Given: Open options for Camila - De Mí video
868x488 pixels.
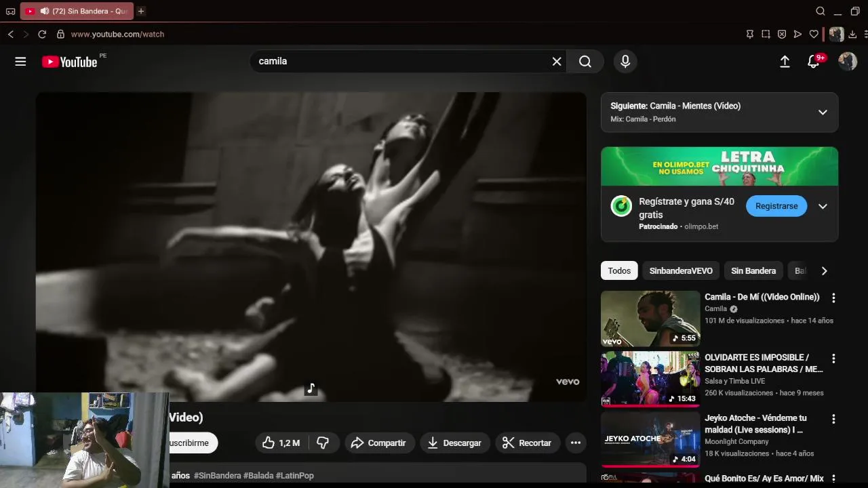Looking at the screenshot, I should click(x=833, y=298).
